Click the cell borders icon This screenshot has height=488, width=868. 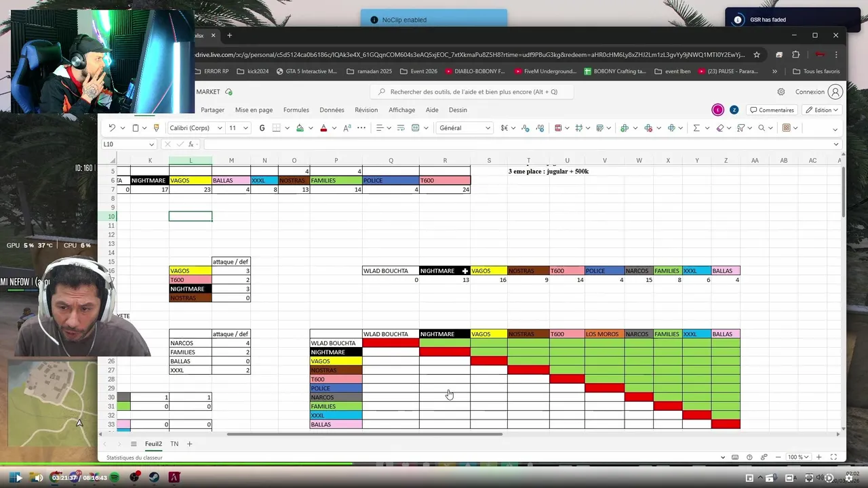(277, 127)
